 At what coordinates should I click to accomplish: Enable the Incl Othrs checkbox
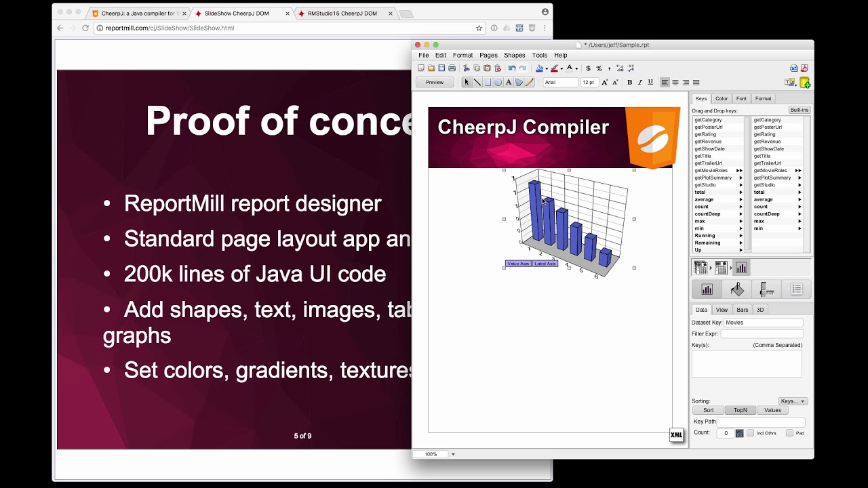[750, 433]
